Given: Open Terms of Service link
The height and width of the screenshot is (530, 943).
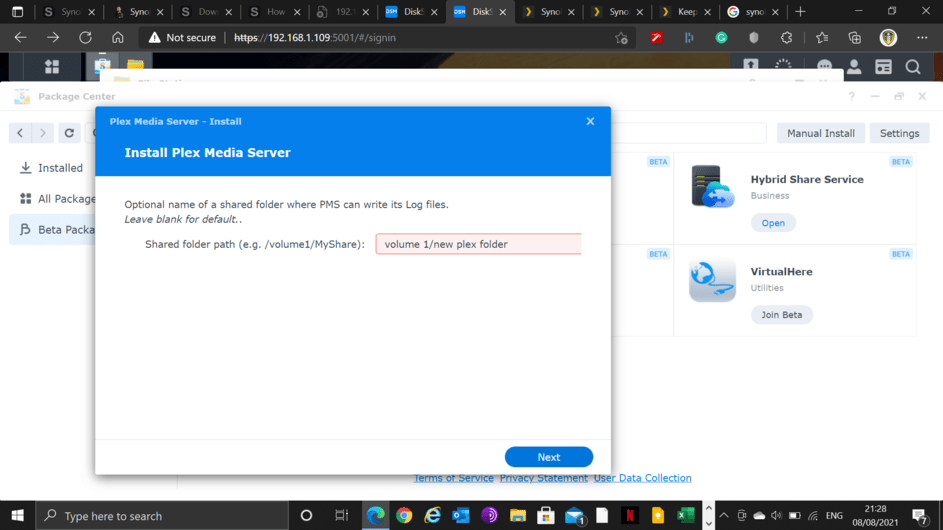Looking at the screenshot, I should coord(453,478).
